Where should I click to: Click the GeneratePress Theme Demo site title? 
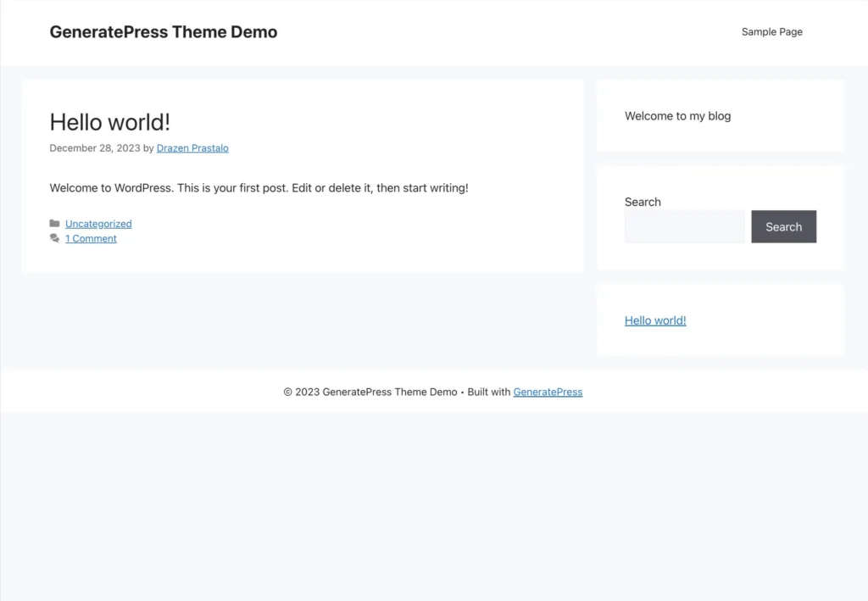click(x=163, y=31)
